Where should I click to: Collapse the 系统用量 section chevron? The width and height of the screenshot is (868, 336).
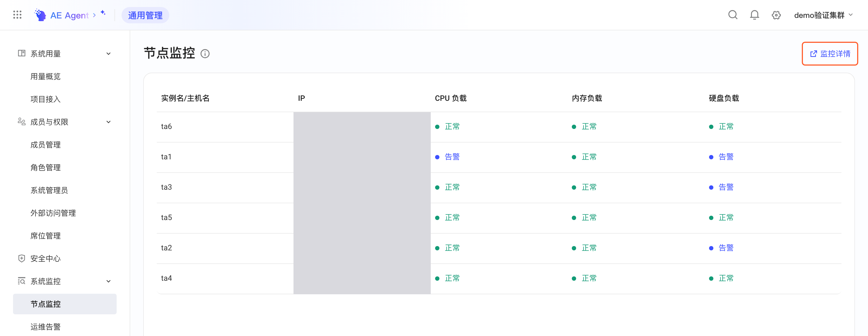[x=108, y=54]
